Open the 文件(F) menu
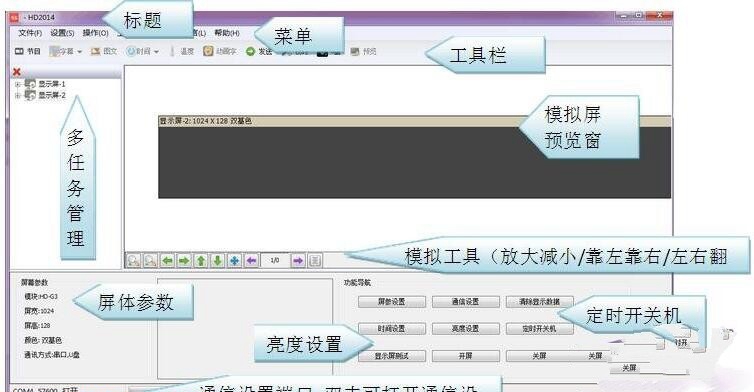This screenshot has width=754, height=392. pyautogui.click(x=30, y=33)
